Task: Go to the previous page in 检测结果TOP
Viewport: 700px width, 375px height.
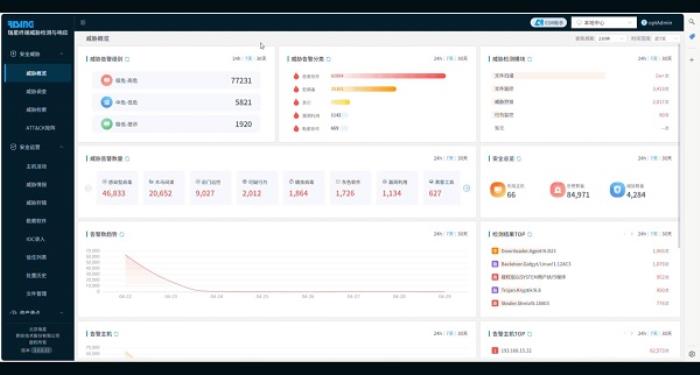Action: pos(625,234)
